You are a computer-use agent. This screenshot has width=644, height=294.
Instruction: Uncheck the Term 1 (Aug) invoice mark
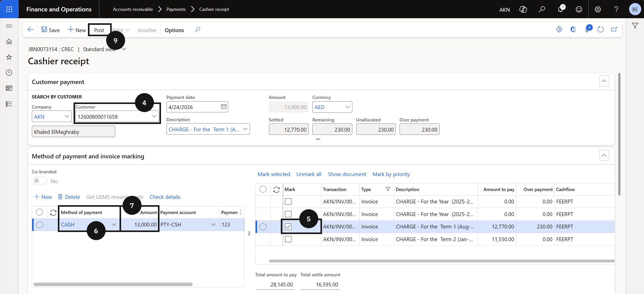pyautogui.click(x=288, y=227)
